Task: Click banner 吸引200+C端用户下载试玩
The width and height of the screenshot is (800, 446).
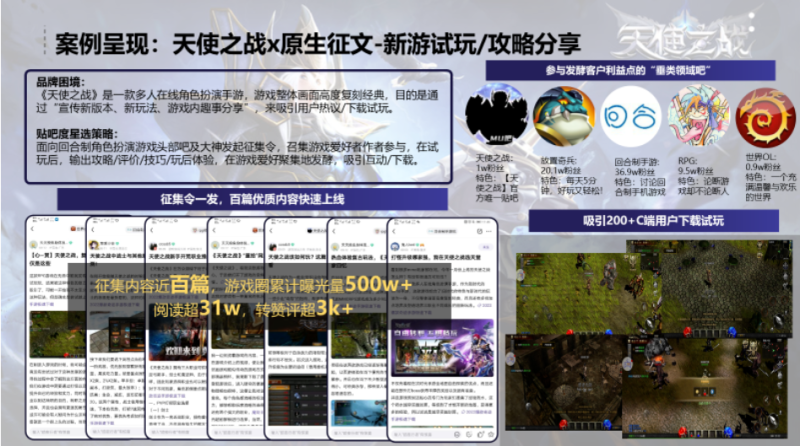Action: coord(654,221)
